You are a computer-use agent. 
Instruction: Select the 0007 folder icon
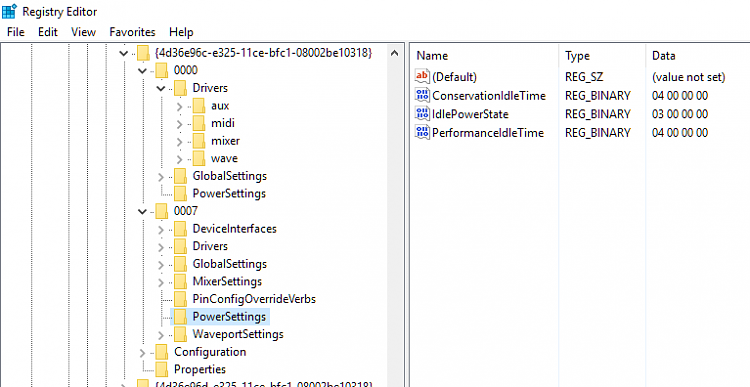162,211
